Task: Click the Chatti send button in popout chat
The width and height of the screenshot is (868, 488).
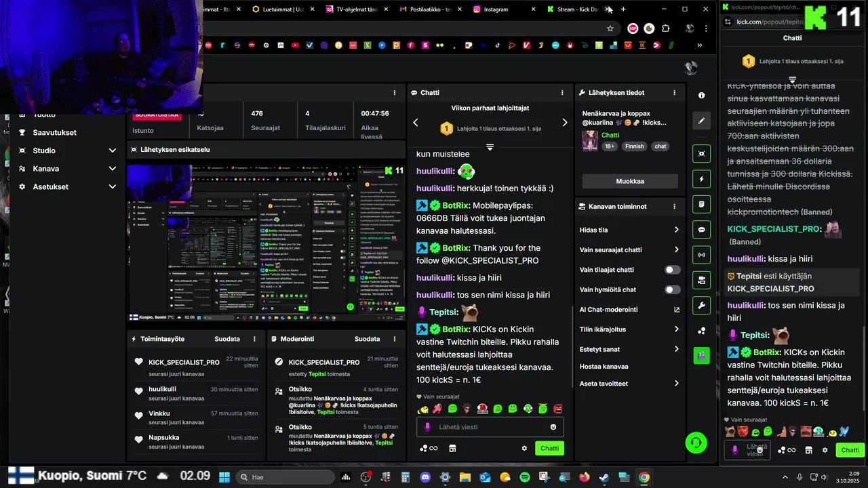Action: [850, 450]
